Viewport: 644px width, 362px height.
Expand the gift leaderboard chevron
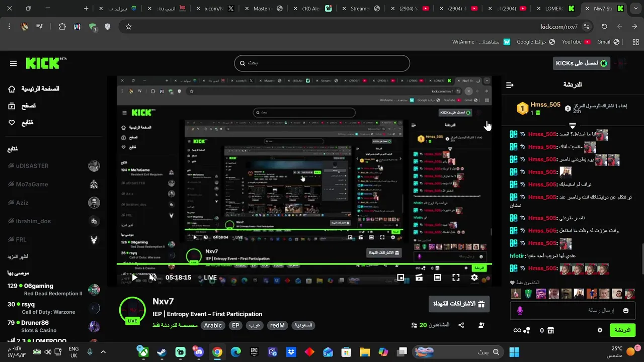coord(572,125)
